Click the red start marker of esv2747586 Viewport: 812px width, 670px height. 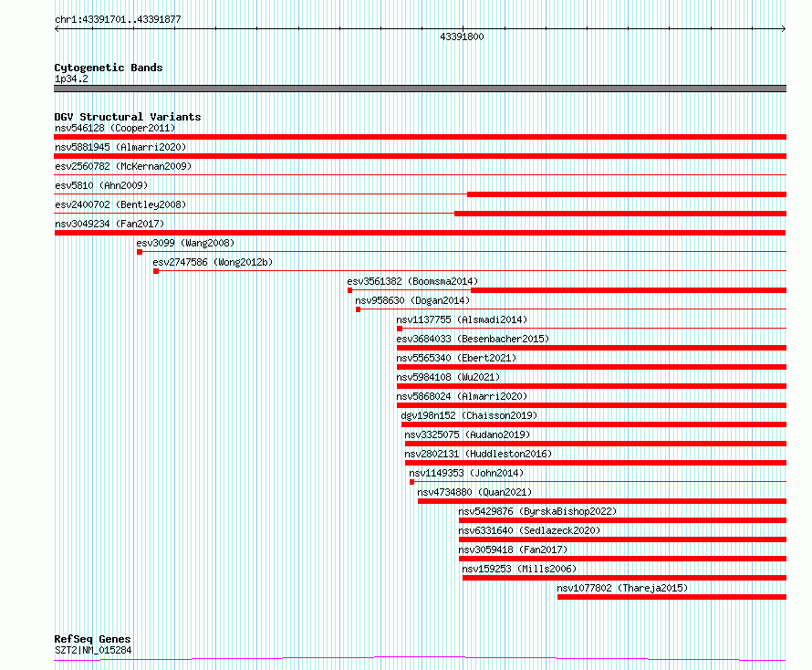click(156, 271)
